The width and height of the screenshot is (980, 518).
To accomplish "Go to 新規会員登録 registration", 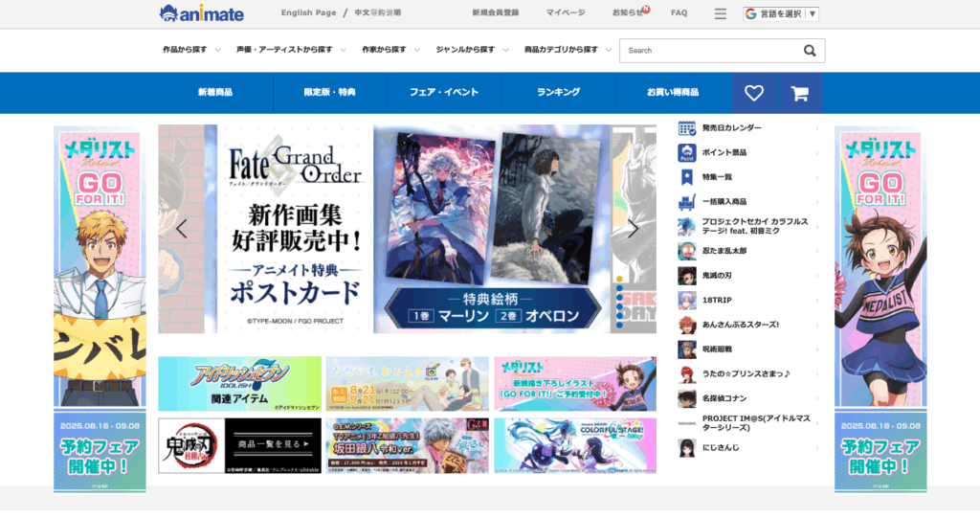I will (x=496, y=13).
